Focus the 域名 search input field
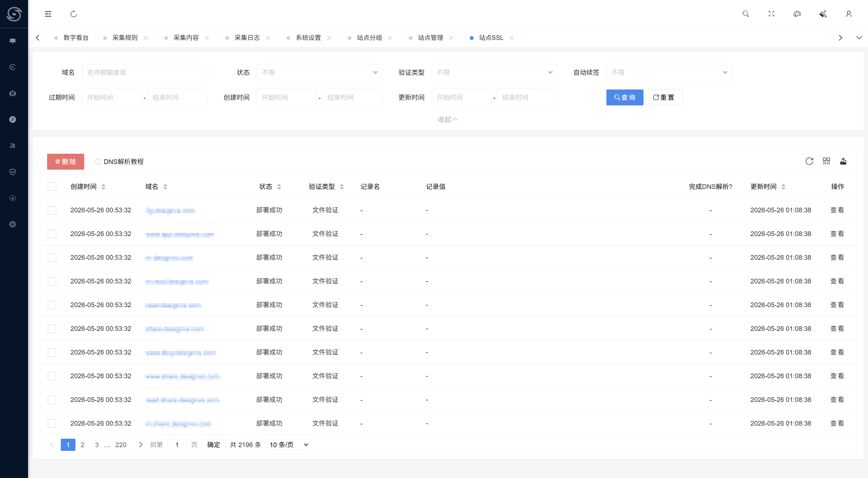The height and width of the screenshot is (478, 868). coord(145,72)
